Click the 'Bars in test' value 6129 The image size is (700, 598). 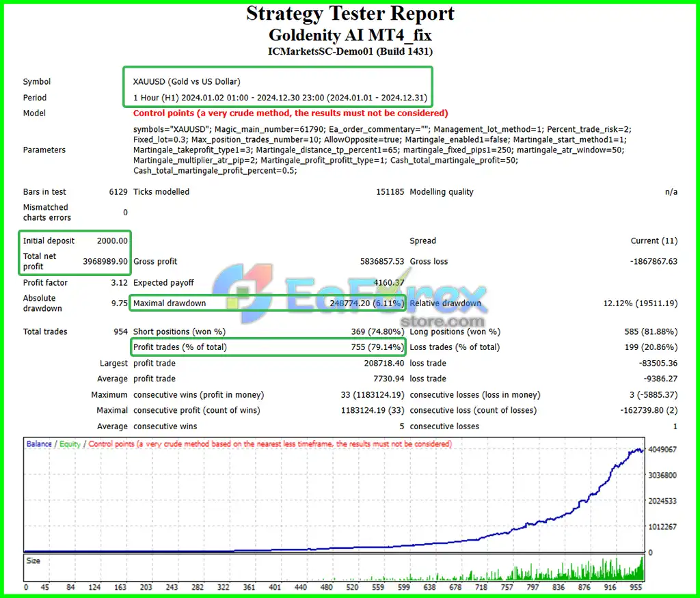tap(118, 192)
